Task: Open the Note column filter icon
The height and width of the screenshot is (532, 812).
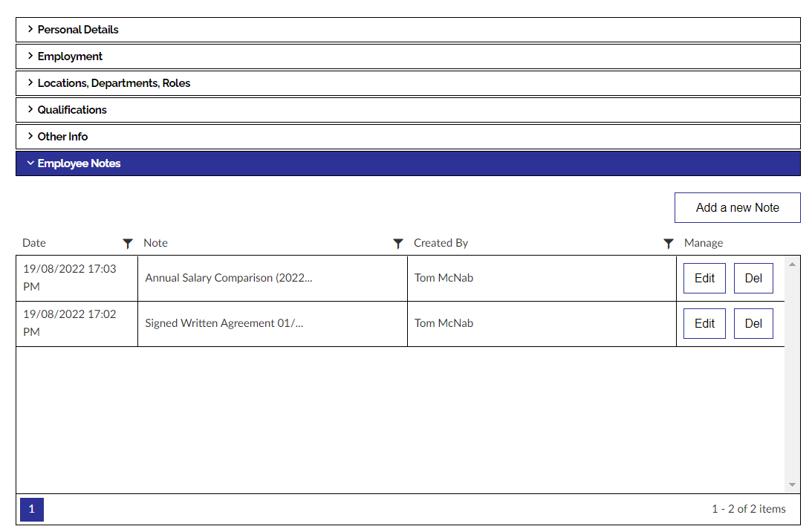Action: [398, 244]
